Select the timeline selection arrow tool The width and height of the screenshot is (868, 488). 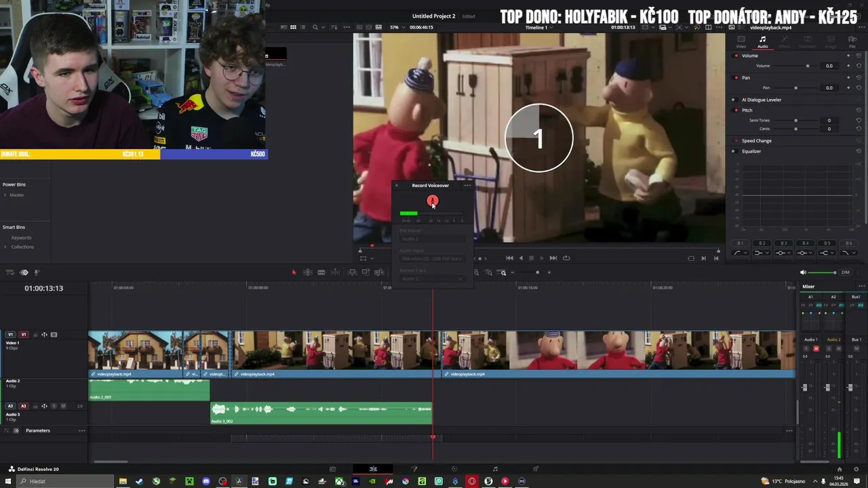[294, 272]
